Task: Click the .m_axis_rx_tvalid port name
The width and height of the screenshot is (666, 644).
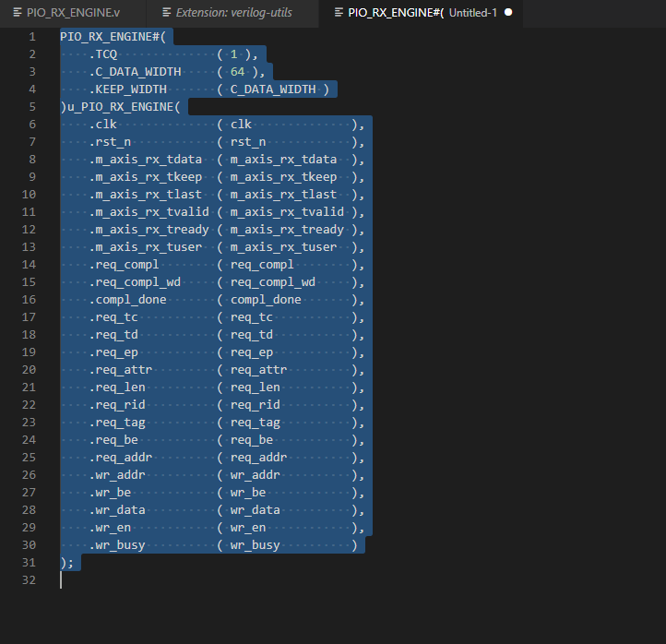Action: click(x=149, y=212)
